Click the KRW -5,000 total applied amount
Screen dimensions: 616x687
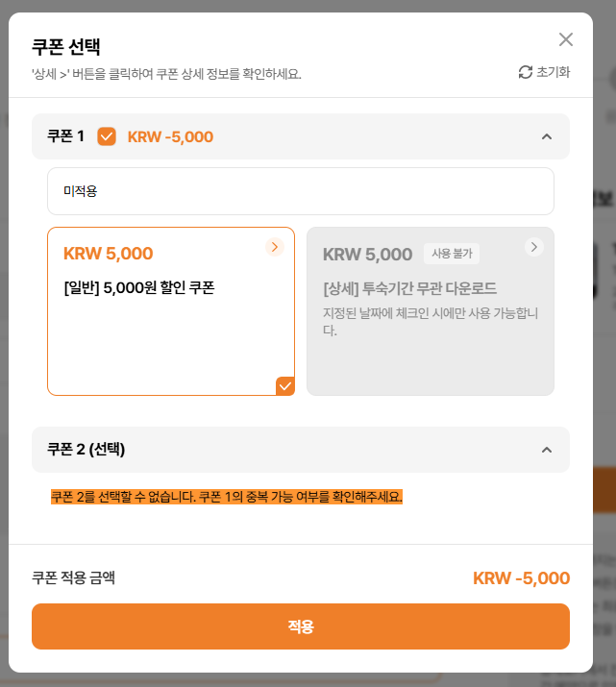point(521,578)
